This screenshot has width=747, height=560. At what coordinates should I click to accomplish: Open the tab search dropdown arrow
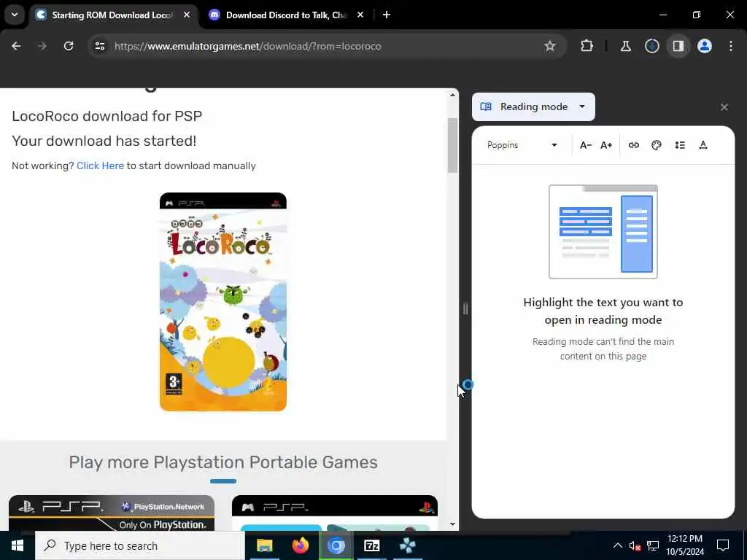tap(15, 15)
